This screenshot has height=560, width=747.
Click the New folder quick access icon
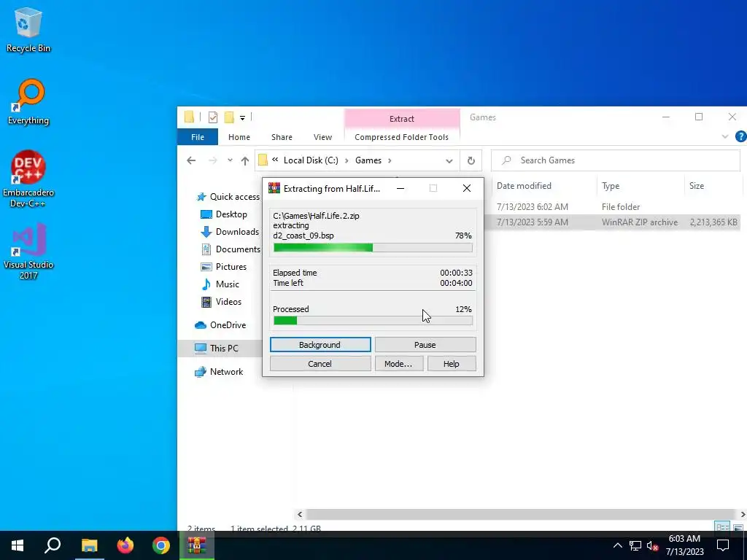pyautogui.click(x=229, y=117)
